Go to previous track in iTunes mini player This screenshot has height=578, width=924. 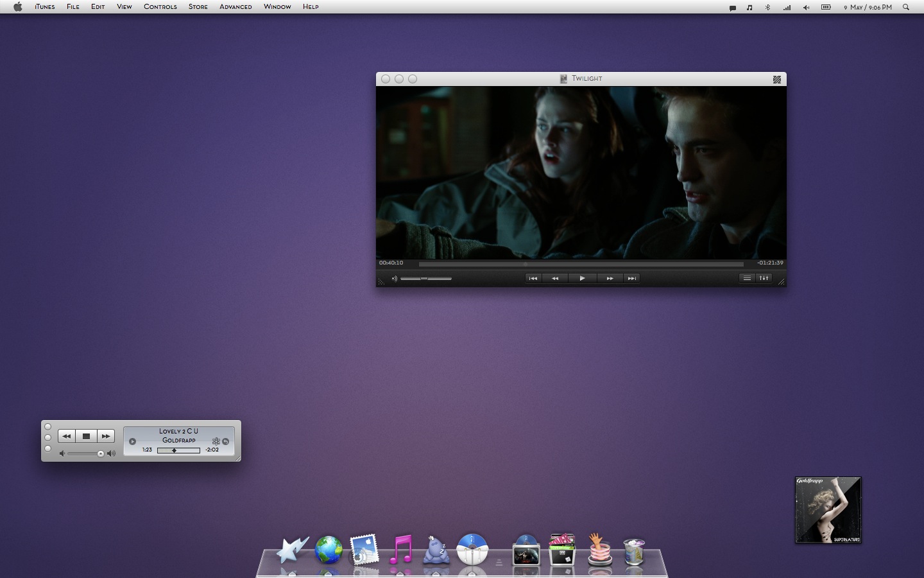[66, 436]
